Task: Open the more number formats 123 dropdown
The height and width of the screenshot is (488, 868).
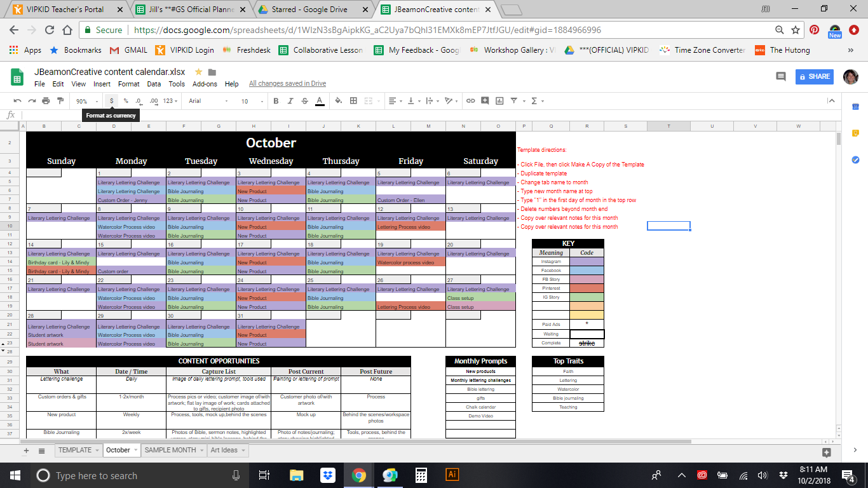Action: 170,100
